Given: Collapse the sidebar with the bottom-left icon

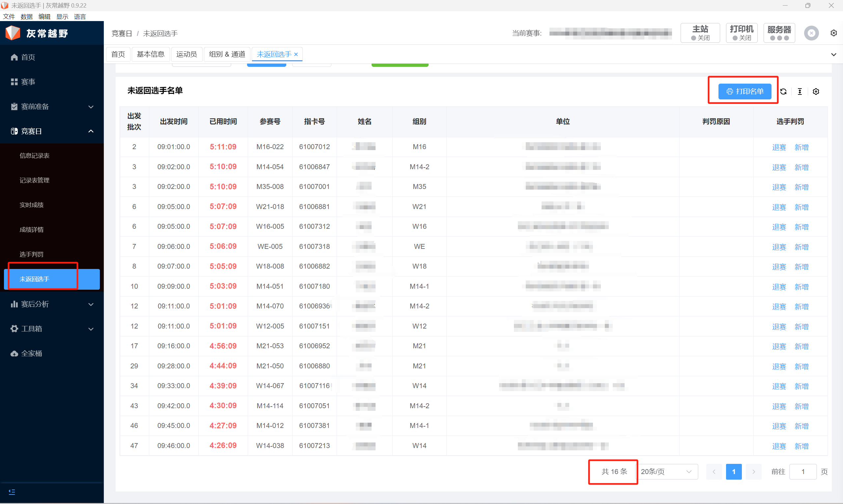Looking at the screenshot, I should pos(12,492).
